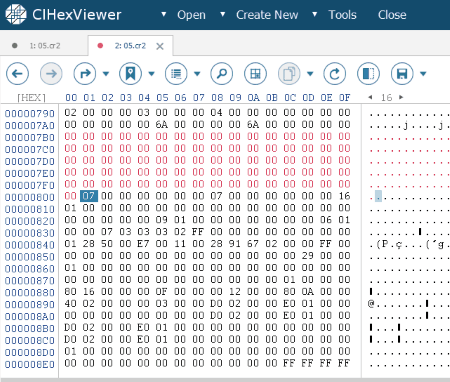Select byte 16 at end of row 00000800

[344, 196]
